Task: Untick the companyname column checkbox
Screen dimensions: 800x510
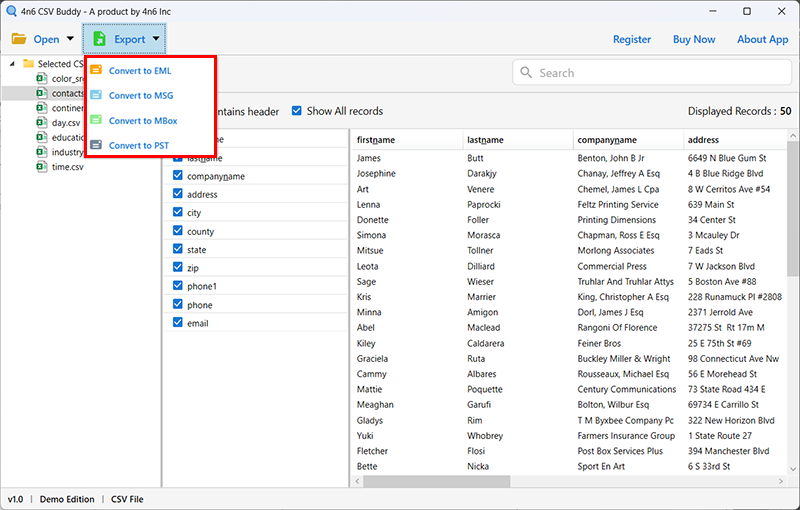Action: 178,175
